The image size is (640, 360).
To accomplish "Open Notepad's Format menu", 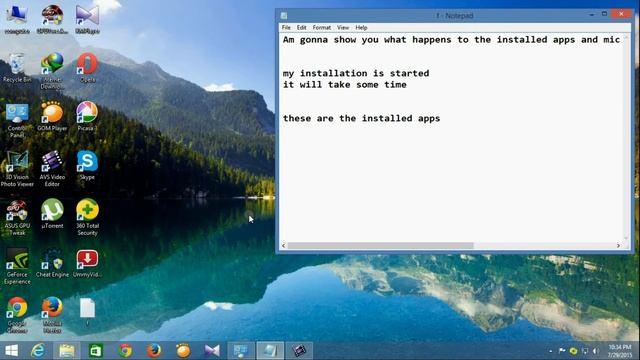I will (322, 27).
